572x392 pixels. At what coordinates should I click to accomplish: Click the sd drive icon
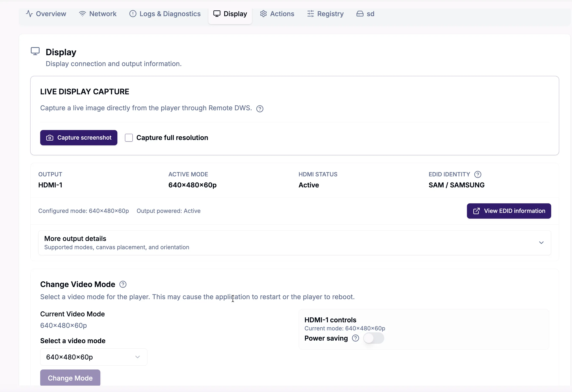coord(360,14)
